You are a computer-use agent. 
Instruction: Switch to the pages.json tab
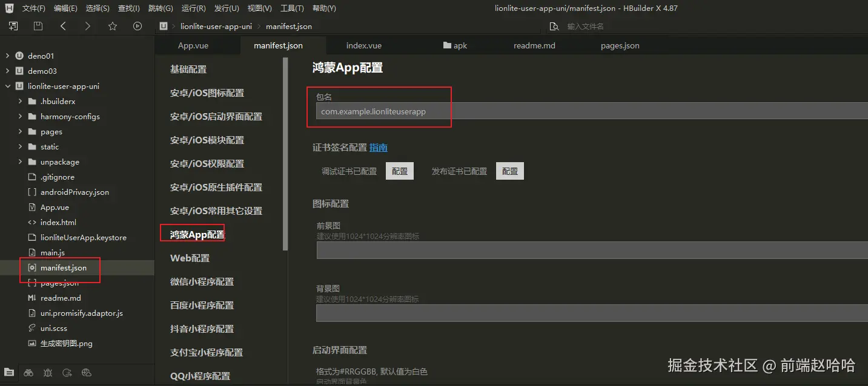point(620,45)
